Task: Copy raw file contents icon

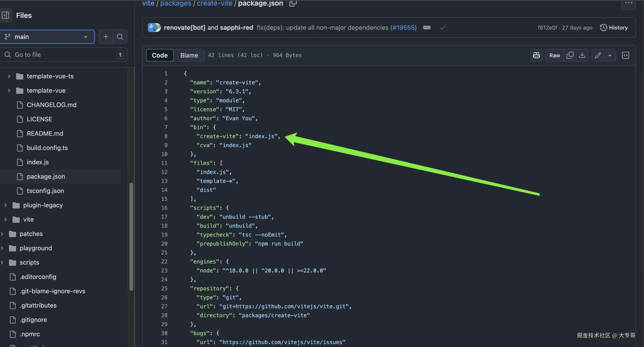Action: point(570,55)
